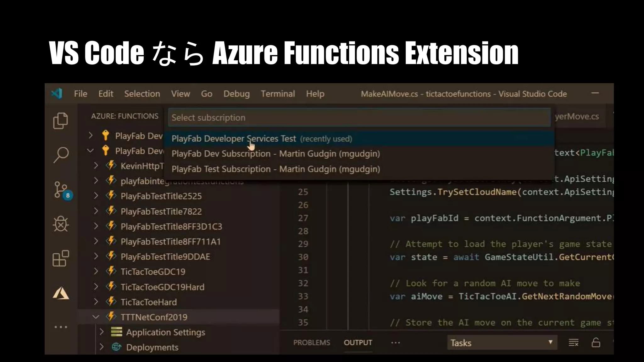This screenshot has width=644, height=362.
Task: Click the Deployments globe icon
Action: (x=116, y=347)
